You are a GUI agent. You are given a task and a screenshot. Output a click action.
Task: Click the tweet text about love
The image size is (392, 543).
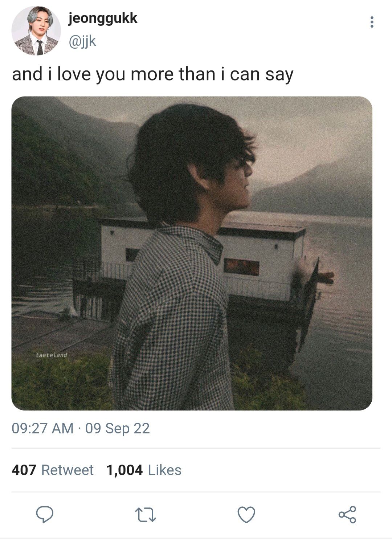coord(152,74)
